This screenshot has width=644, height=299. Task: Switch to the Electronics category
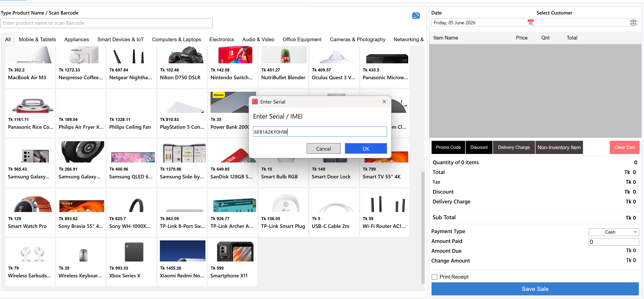tap(221, 40)
